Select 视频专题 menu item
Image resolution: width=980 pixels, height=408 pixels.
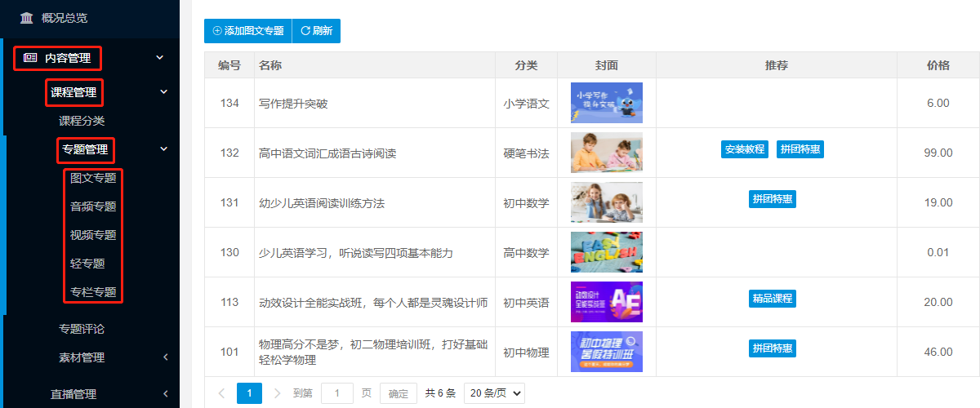pos(93,235)
